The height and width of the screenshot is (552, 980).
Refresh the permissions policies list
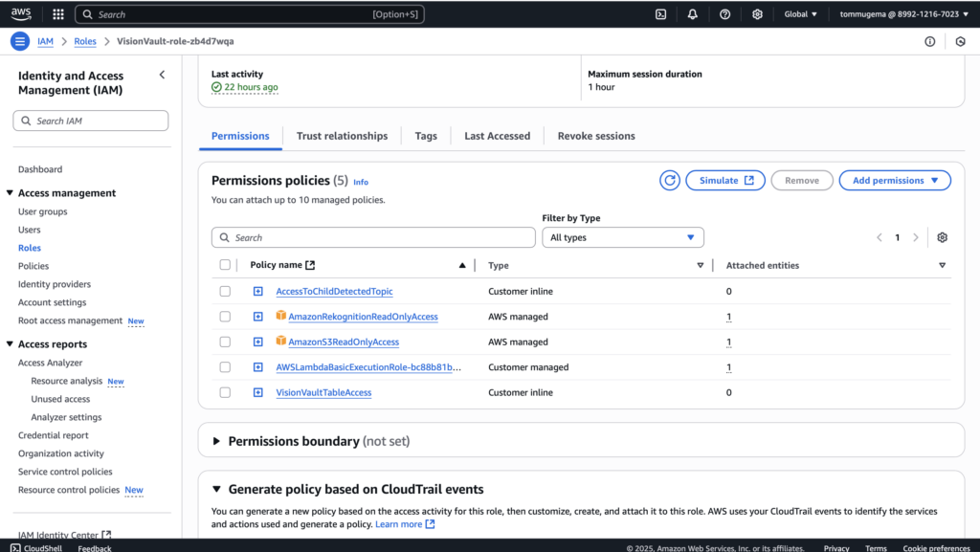pos(670,180)
